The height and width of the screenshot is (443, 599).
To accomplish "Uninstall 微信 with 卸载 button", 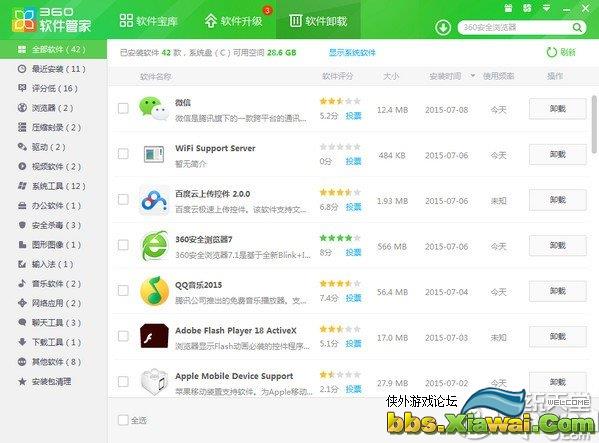I will pyautogui.click(x=557, y=109).
